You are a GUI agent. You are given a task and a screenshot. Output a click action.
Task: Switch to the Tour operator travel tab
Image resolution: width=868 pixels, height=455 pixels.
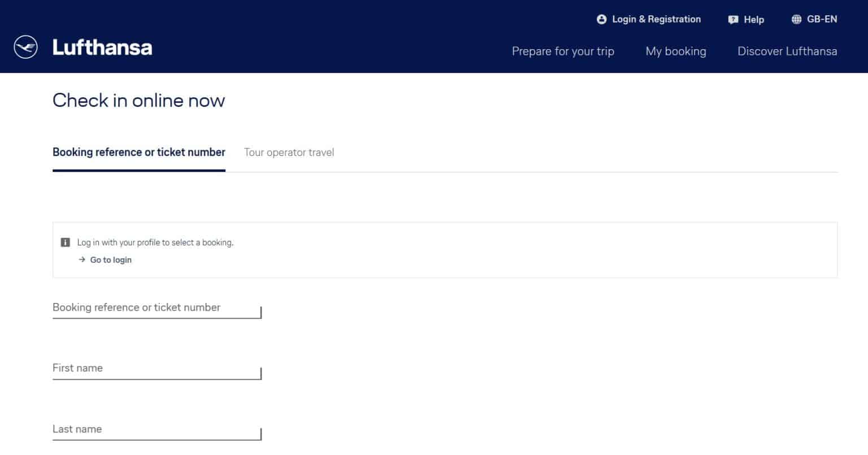(289, 152)
